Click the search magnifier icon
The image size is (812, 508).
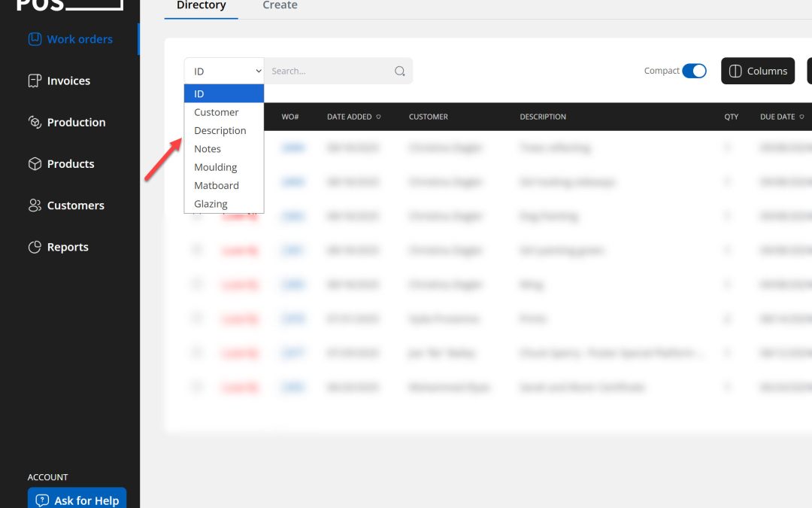pyautogui.click(x=400, y=71)
